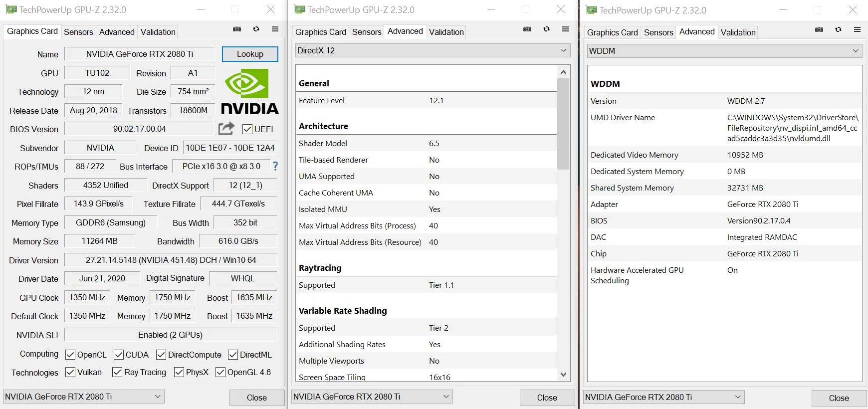Click the Driver Version field
The width and height of the screenshot is (868, 409).
click(171, 260)
